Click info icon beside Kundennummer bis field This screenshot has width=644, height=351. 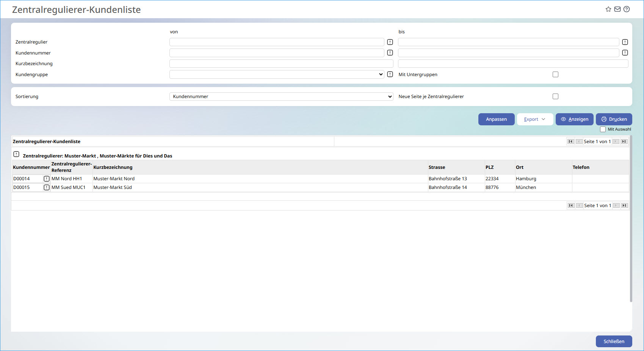625,53
